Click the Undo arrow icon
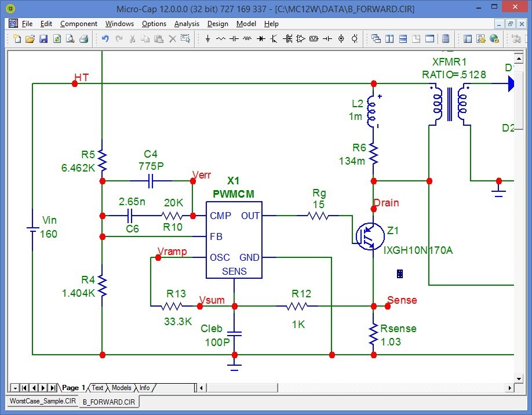 (x=105, y=39)
